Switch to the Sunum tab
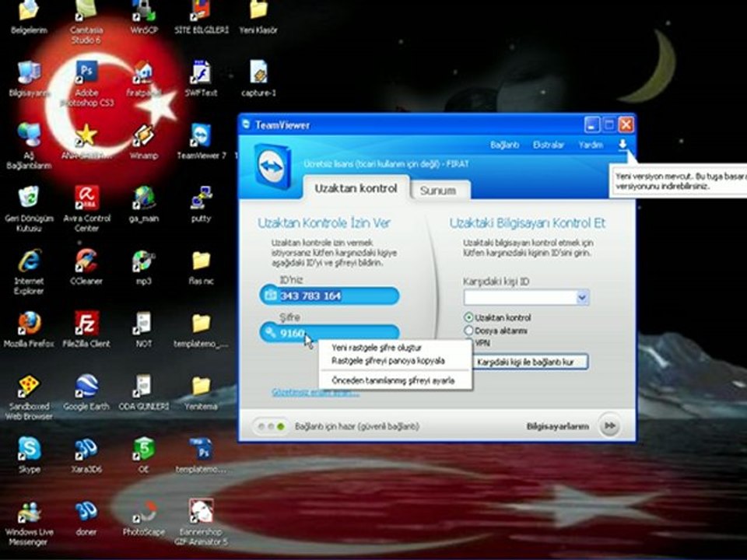The width and height of the screenshot is (747, 560). (x=437, y=190)
